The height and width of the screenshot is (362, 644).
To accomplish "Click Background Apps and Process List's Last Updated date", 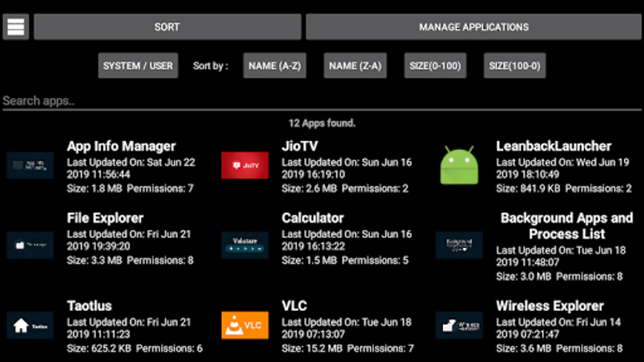I will 561,256.
